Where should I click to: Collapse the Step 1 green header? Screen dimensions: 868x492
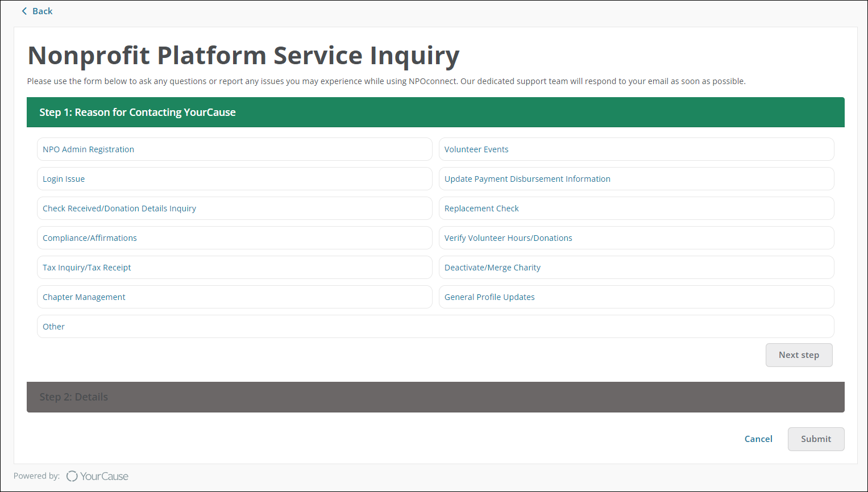pyautogui.click(x=435, y=112)
